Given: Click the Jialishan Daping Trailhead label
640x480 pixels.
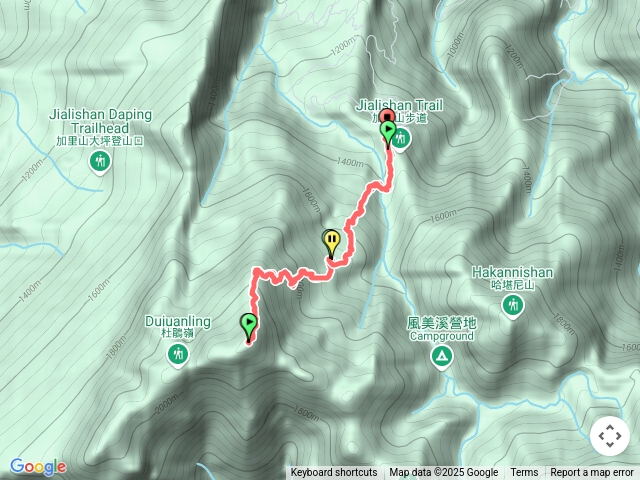Looking at the screenshot, I should [x=100, y=121].
